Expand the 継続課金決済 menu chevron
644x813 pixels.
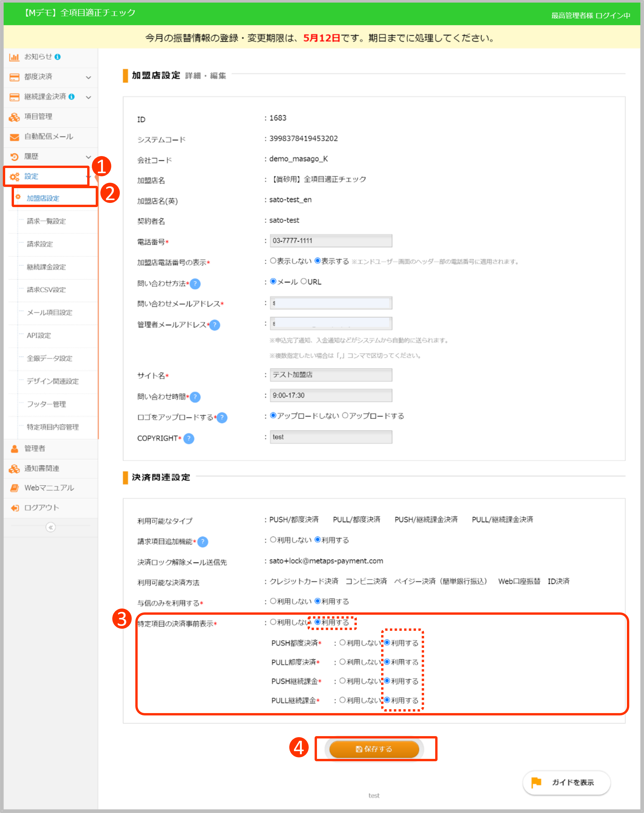(x=88, y=97)
